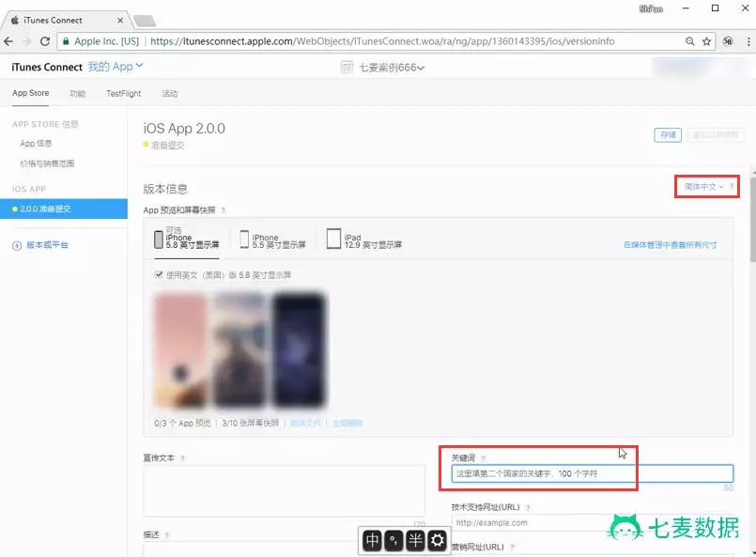The width and height of the screenshot is (756, 557).
Task: Switch to the TestFlight tab
Action: (x=123, y=94)
